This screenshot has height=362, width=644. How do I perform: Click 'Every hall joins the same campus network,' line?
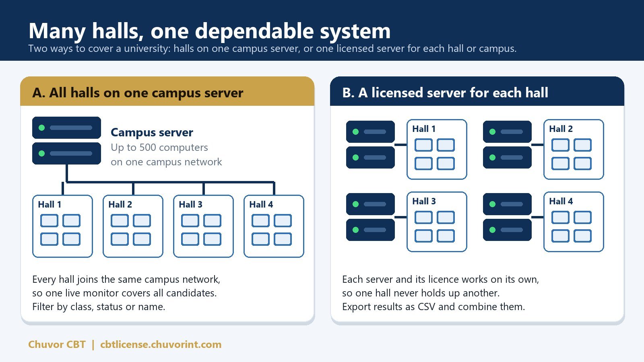(x=126, y=280)
